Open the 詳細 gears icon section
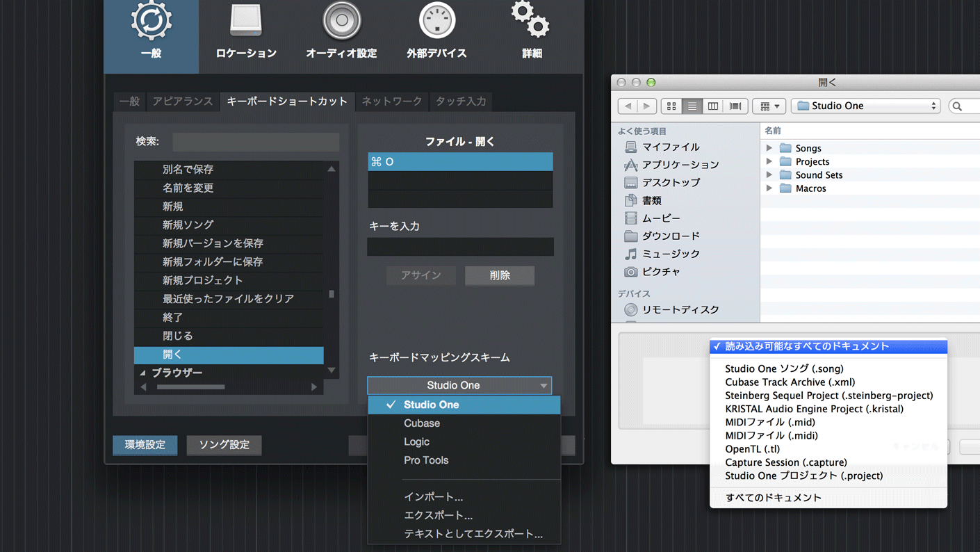The width and height of the screenshot is (980, 552). click(x=532, y=31)
